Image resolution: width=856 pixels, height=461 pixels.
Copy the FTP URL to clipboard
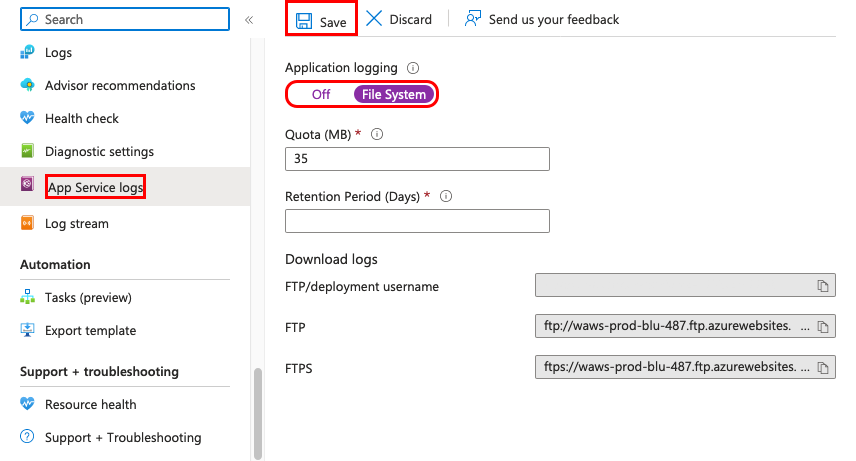coord(823,327)
